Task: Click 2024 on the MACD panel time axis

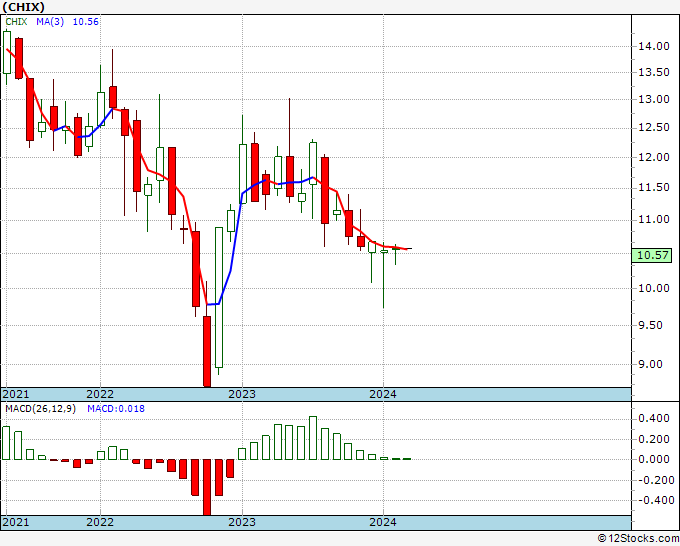Action: click(x=383, y=522)
